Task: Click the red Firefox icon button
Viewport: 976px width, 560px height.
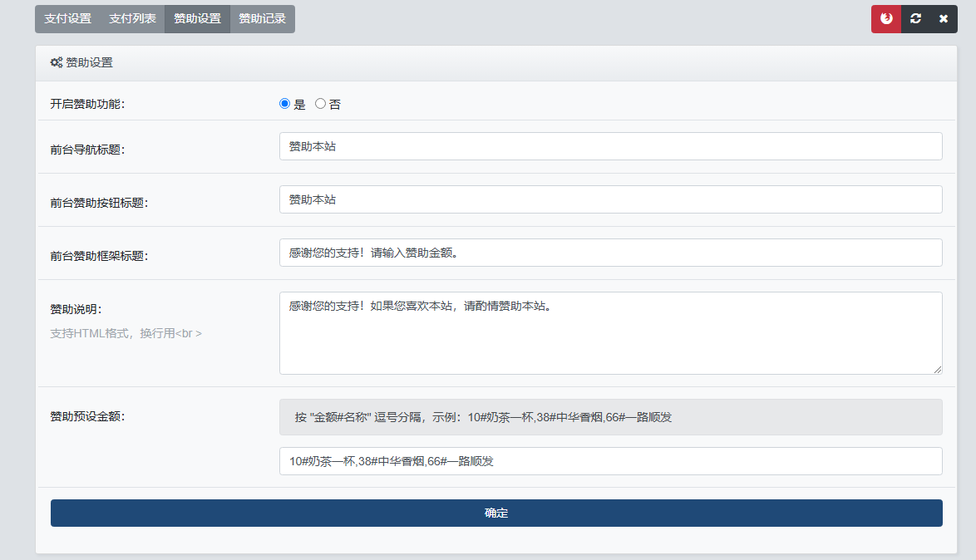Action: [886, 19]
